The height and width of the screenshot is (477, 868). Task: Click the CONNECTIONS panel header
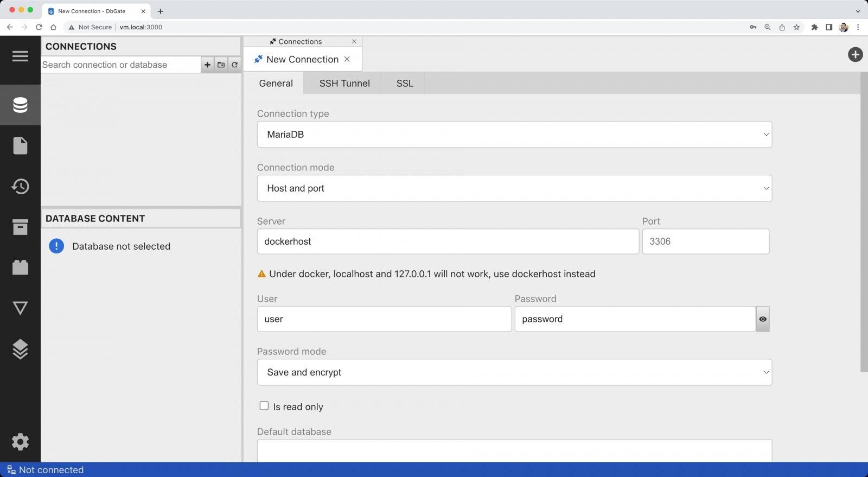tap(141, 46)
